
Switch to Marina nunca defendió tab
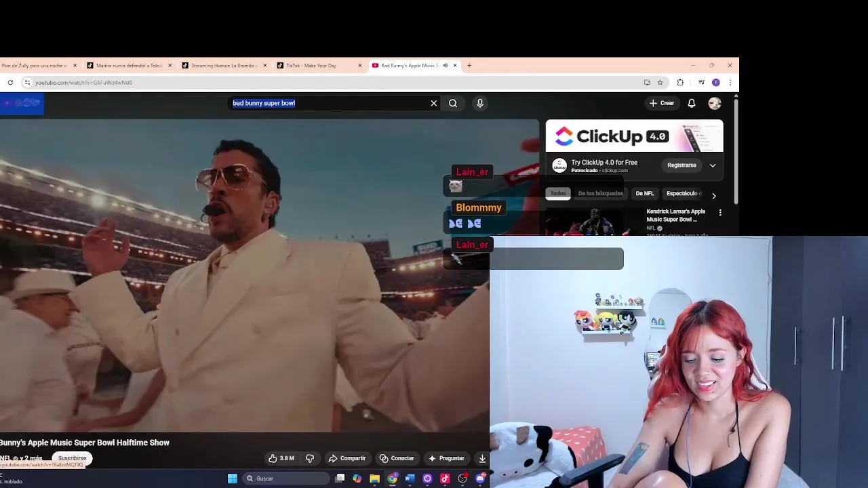(x=127, y=66)
